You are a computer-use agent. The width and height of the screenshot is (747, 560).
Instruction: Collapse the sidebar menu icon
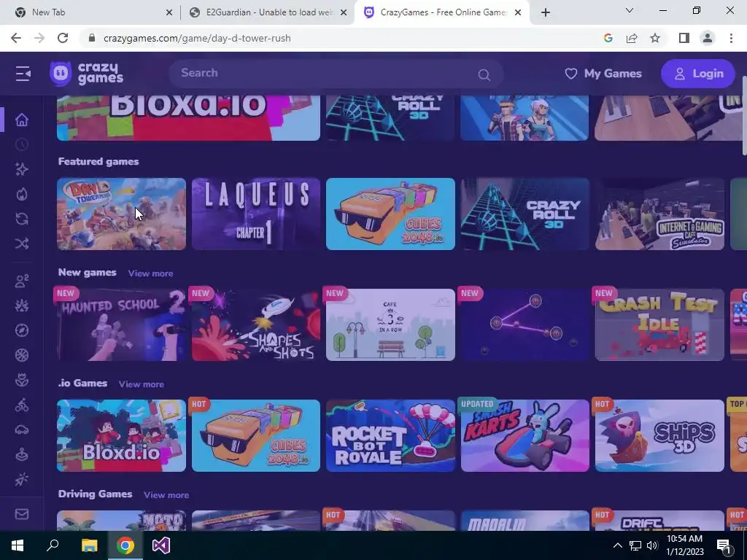[x=23, y=74]
